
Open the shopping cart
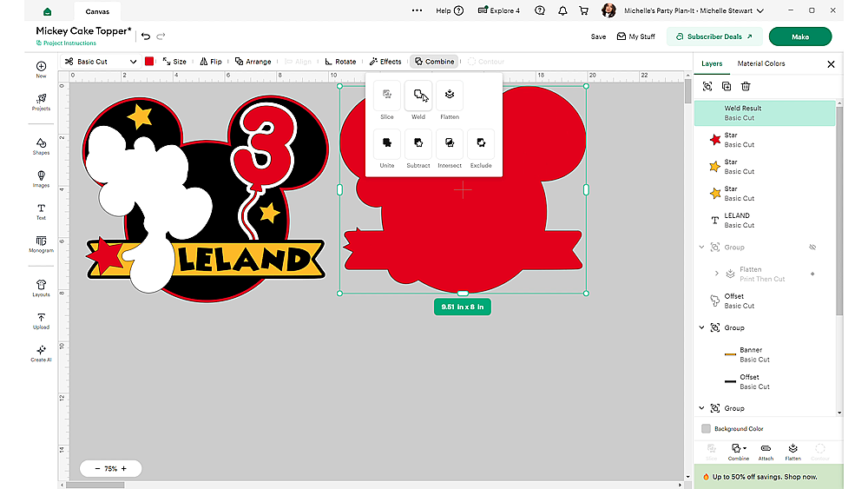pos(583,10)
